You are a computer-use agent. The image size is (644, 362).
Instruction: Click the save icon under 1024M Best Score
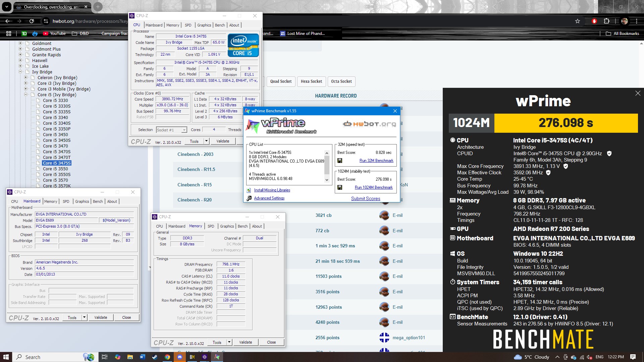[340, 187]
